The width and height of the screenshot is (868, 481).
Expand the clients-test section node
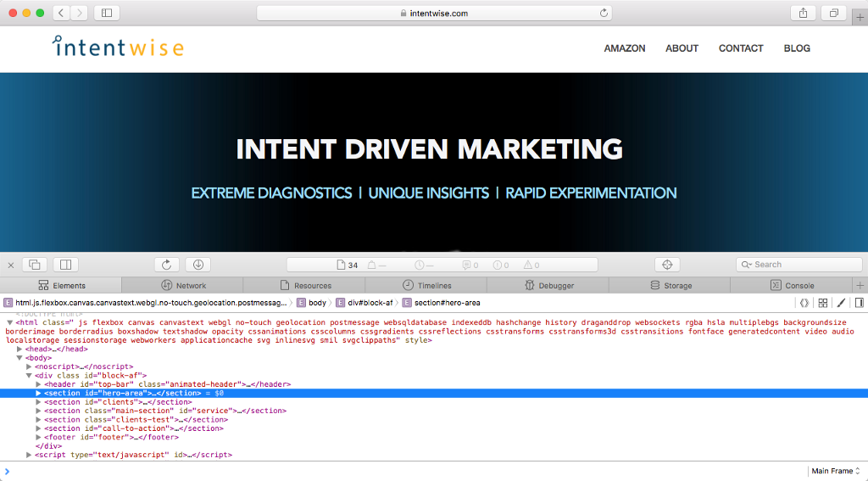pyautogui.click(x=38, y=420)
